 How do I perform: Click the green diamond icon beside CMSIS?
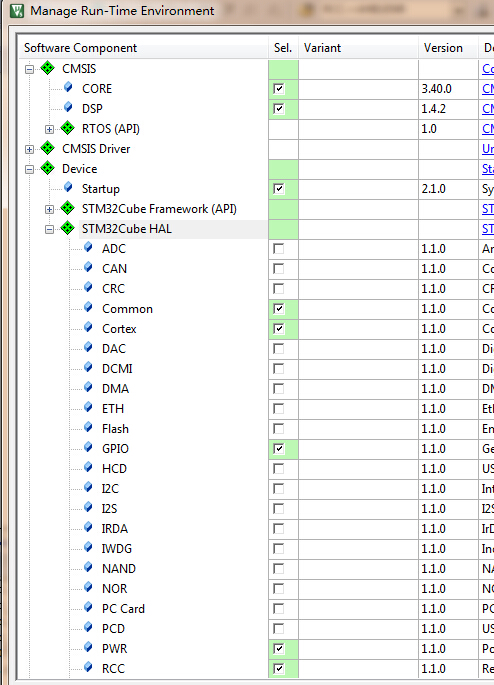click(48, 68)
